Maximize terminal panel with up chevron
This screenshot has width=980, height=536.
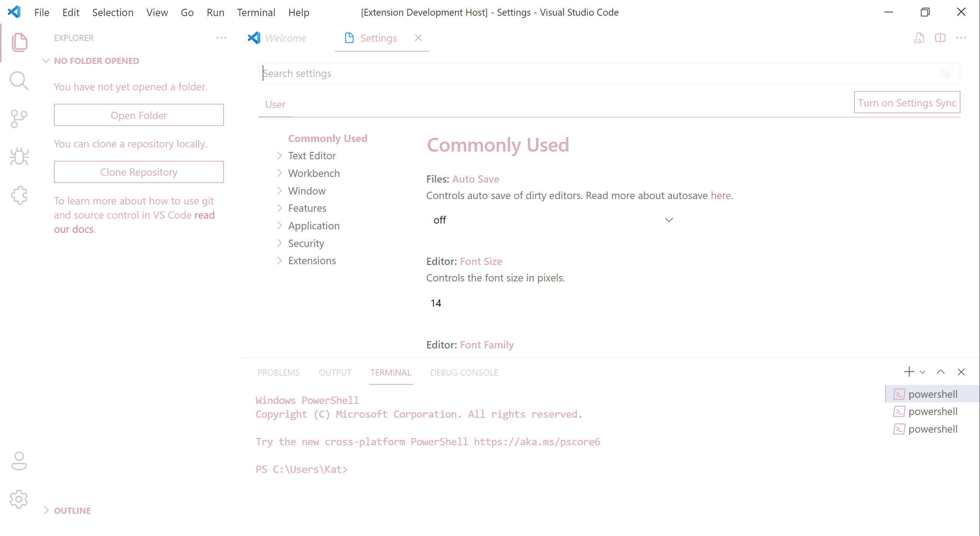pos(941,372)
